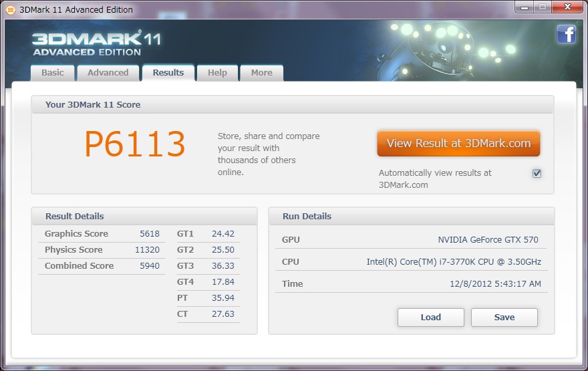588x371 pixels.
Task: Minimize the 3DMark 11 window
Action: (x=525, y=7)
